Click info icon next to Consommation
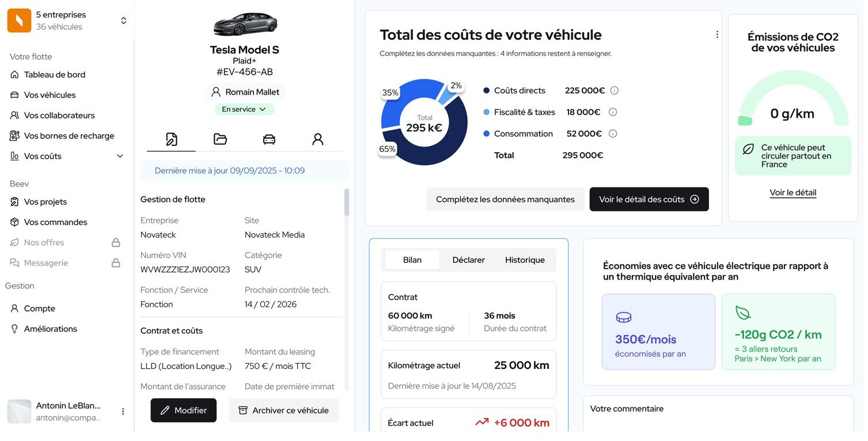Screen dimensions: 868x441 (613, 134)
